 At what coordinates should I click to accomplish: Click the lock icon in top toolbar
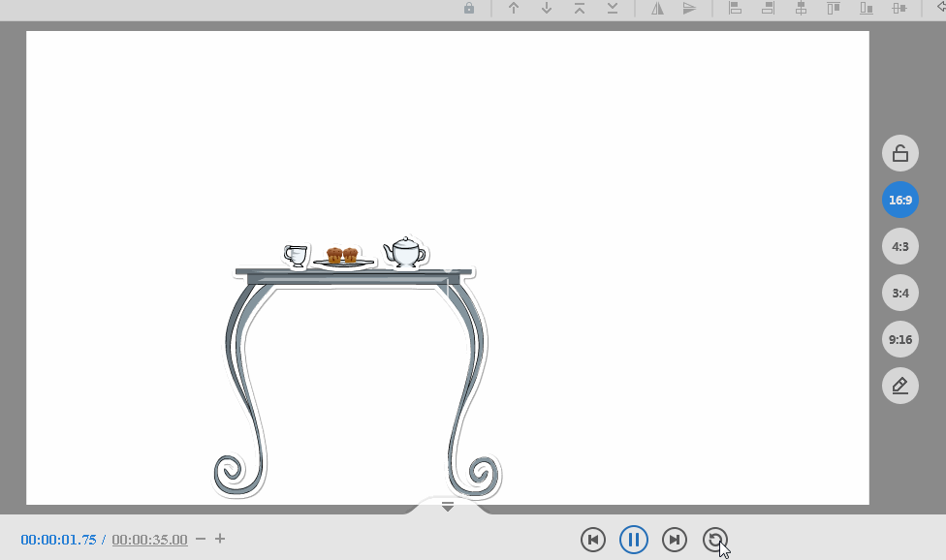pyautogui.click(x=469, y=8)
